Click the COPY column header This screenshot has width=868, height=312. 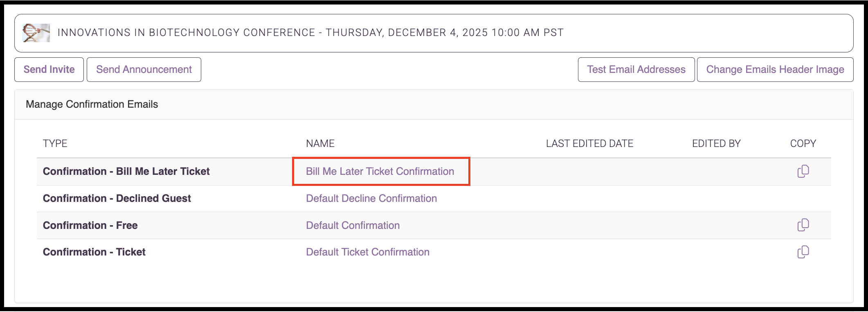point(803,143)
